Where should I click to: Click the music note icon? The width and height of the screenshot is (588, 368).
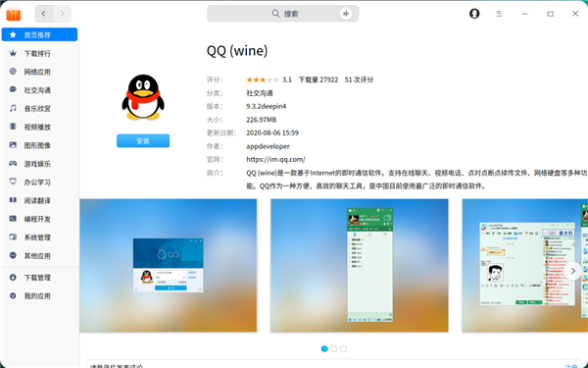13,108
